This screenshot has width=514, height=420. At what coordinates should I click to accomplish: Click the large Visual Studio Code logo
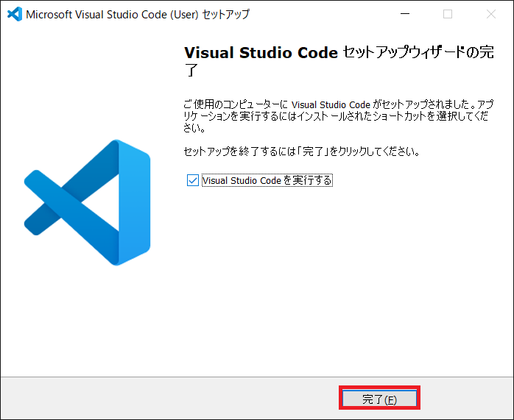[x=87, y=202]
